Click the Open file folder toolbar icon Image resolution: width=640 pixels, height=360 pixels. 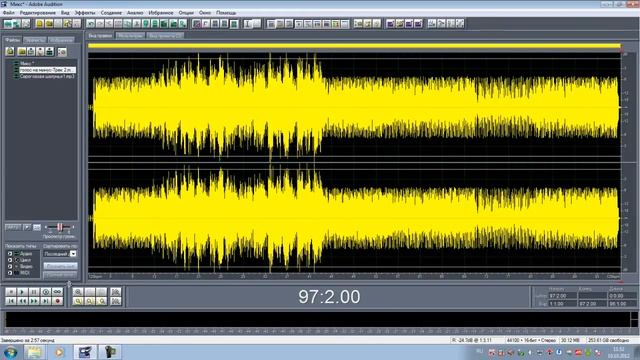click(x=49, y=24)
